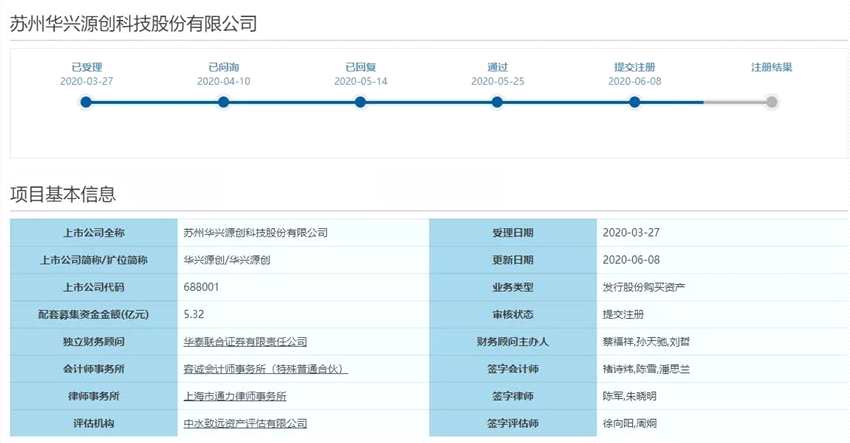Select 业务类型 value 发行股份购买资产

(x=643, y=287)
